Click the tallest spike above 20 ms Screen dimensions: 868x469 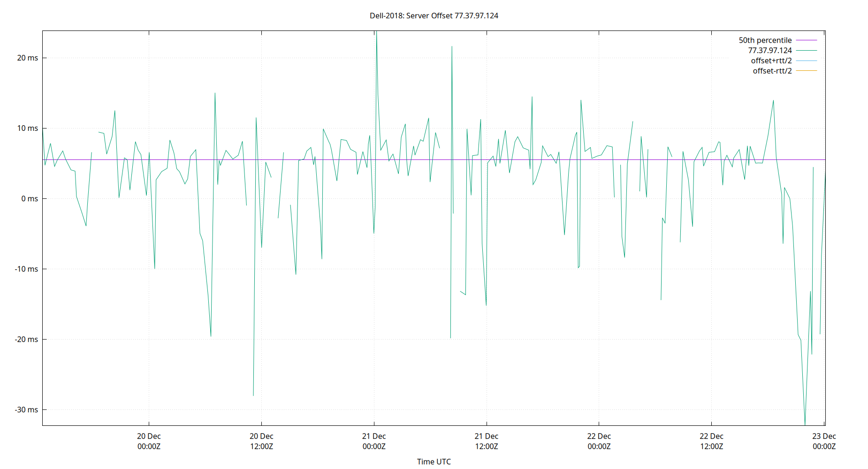[376, 33]
